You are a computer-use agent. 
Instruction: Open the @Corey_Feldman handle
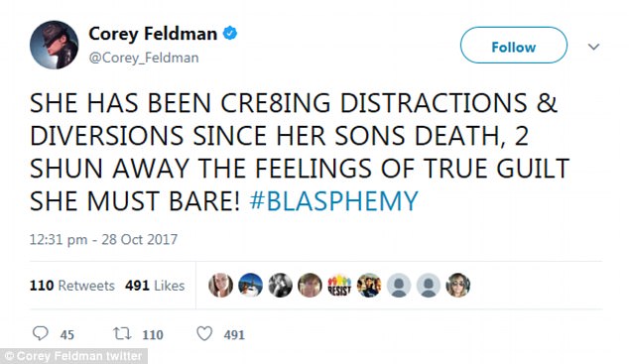coord(144,58)
